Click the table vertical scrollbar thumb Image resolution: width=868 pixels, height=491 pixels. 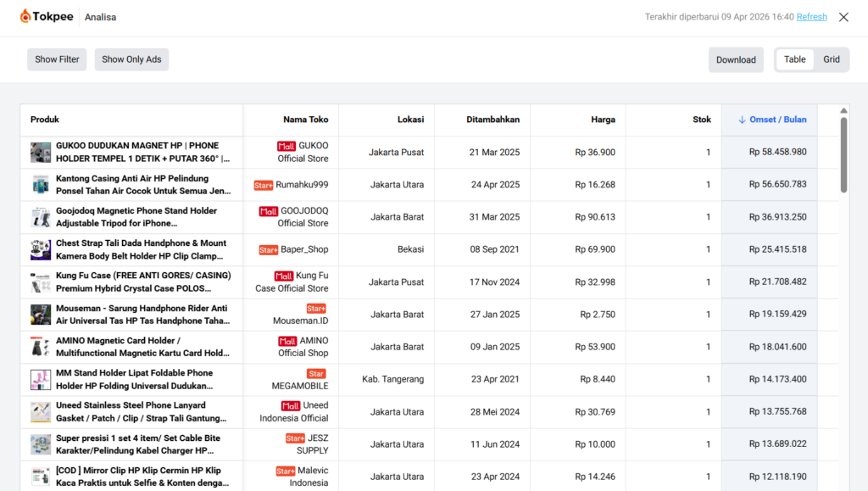[843, 154]
